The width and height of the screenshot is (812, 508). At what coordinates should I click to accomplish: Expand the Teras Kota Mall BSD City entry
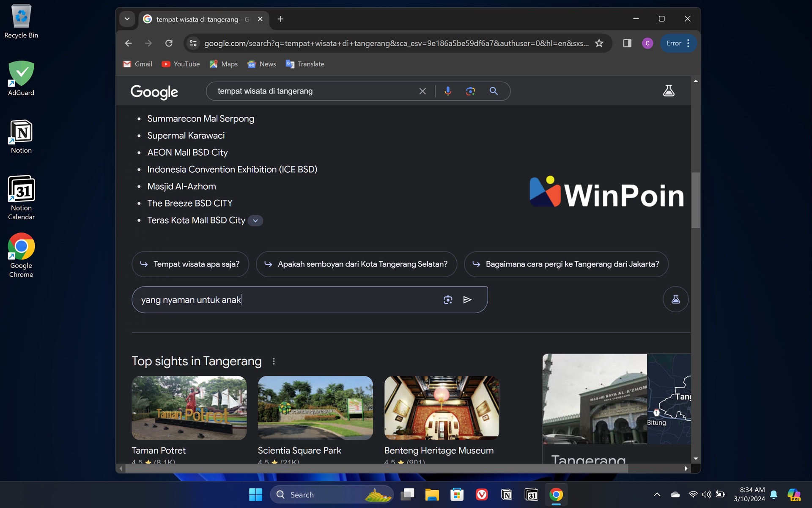[x=255, y=220]
